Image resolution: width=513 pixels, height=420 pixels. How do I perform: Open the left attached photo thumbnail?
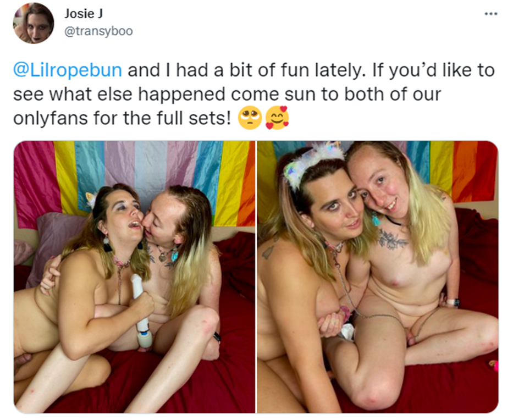134,277
